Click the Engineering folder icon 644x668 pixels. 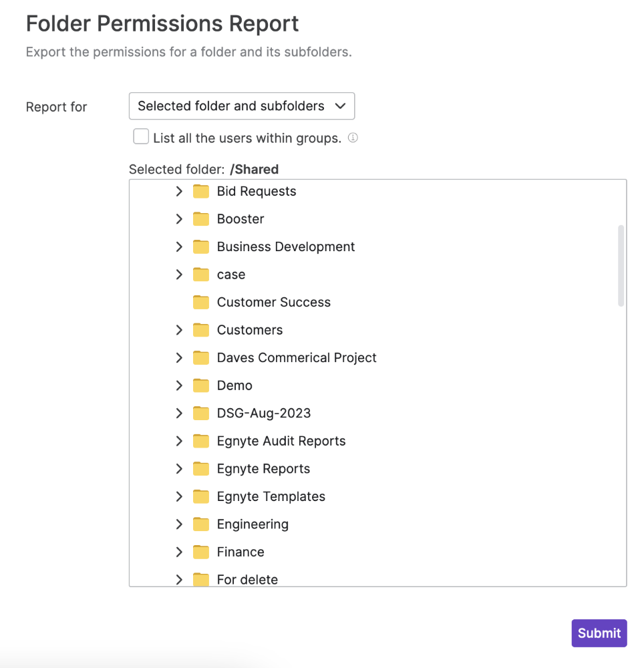coord(201,524)
